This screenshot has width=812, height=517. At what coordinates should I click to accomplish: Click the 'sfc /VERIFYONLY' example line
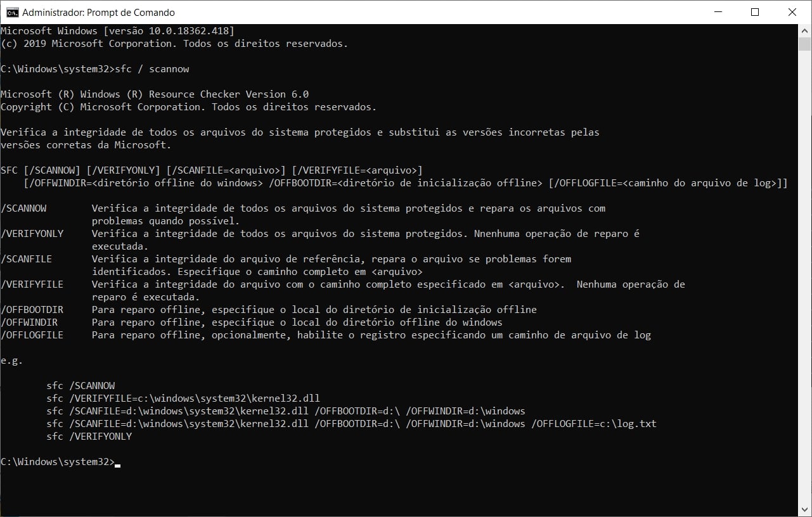coord(89,437)
